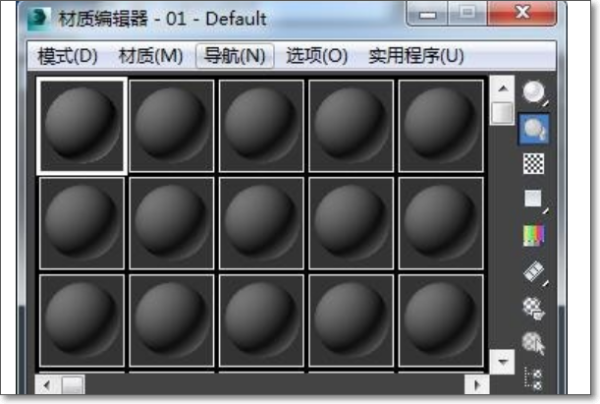
Task: Open the 导航(N) menu
Action: (235, 56)
